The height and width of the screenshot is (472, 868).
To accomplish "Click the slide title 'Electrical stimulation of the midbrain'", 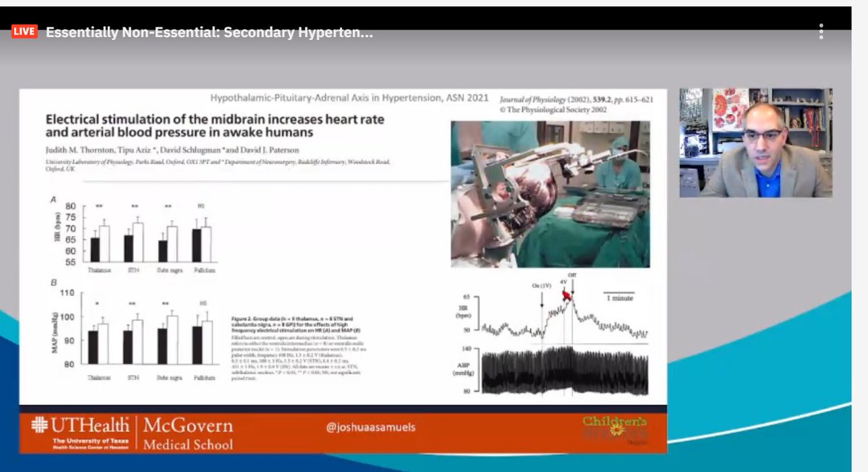I will tap(215, 125).
